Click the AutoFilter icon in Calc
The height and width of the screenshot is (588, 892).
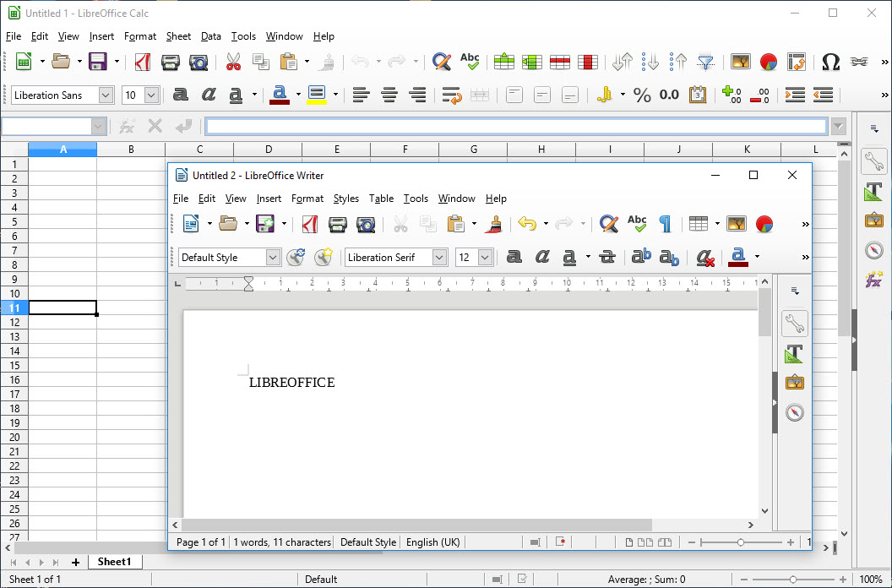[x=705, y=62]
